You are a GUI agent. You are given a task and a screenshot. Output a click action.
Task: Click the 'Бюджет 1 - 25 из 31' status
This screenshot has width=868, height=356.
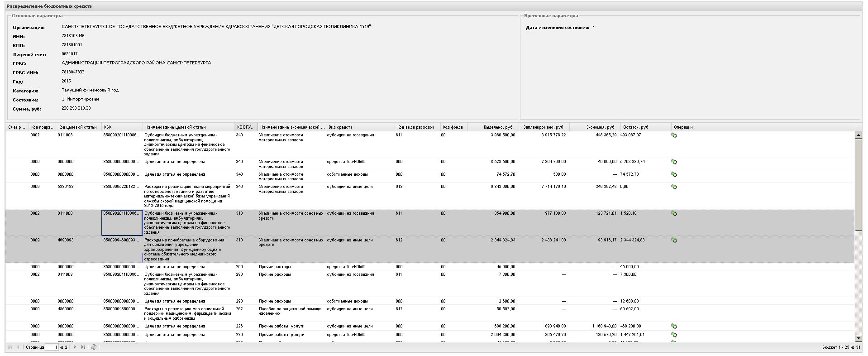(x=842, y=347)
